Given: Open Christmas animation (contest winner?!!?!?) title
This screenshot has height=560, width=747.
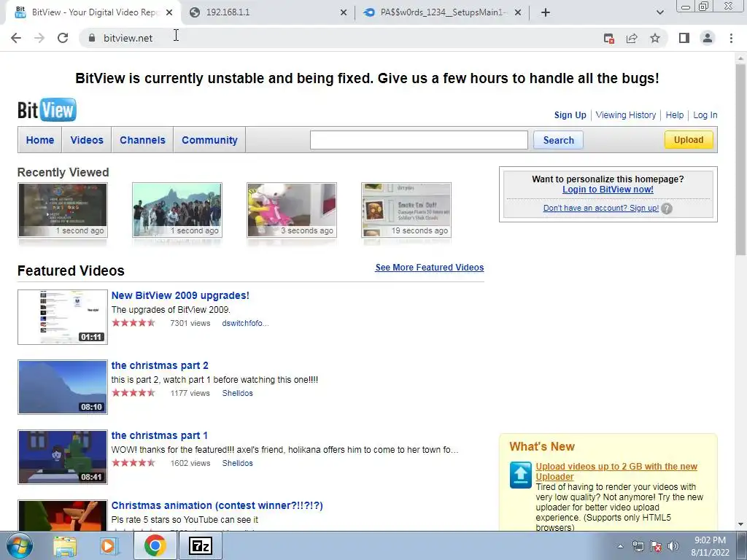Looking at the screenshot, I should click(x=217, y=505).
